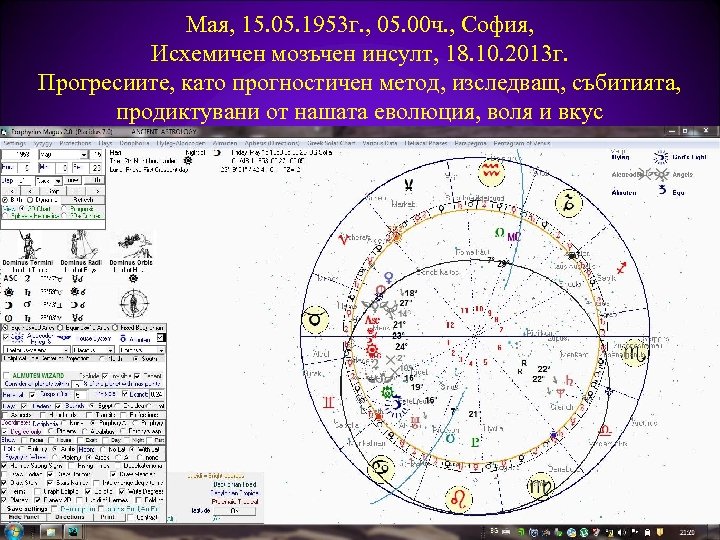The image size is (720, 540).
Task: Click the Print button
Action: (x=108, y=517)
